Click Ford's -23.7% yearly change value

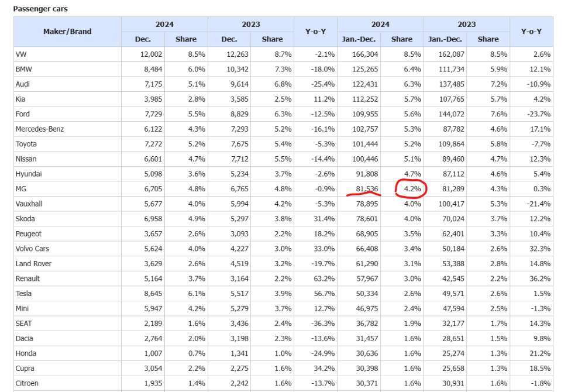538,114
